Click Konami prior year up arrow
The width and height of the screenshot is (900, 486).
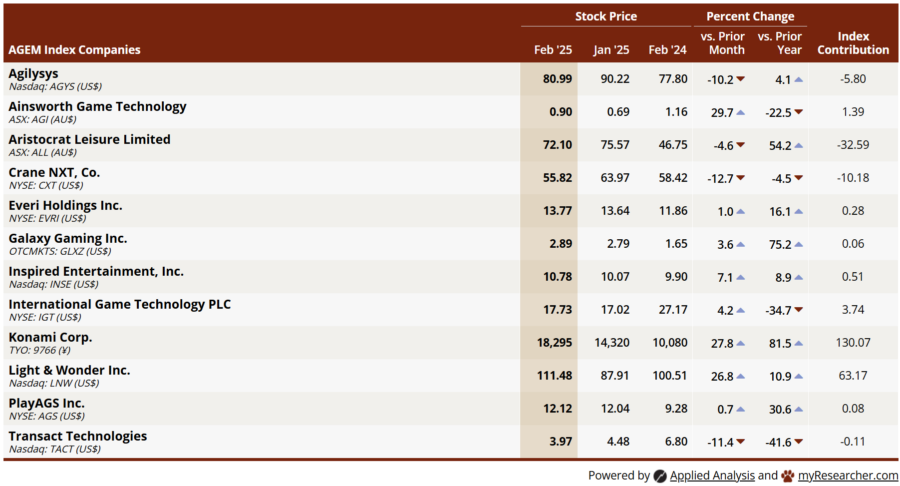[799, 344]
